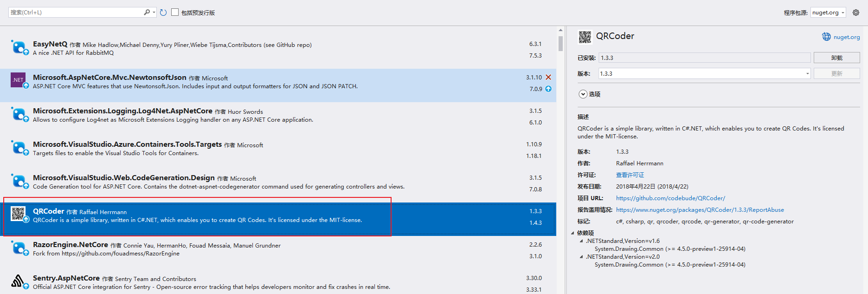Click the RazorEngine.NetCore version 3.1.0
The image size is (868, 294).
coord(535,256)
